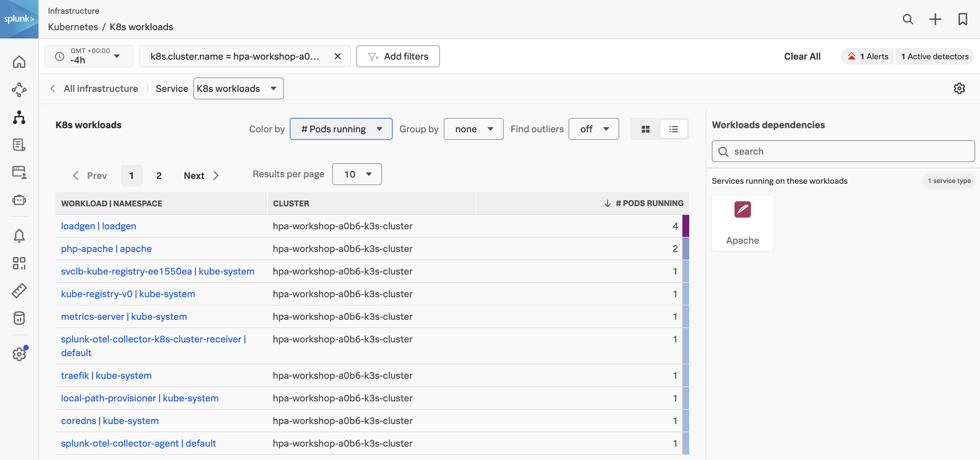This screenshot has height=460, width=980.
Task: Open the Metric finder ruler icon
Action: 19,291
